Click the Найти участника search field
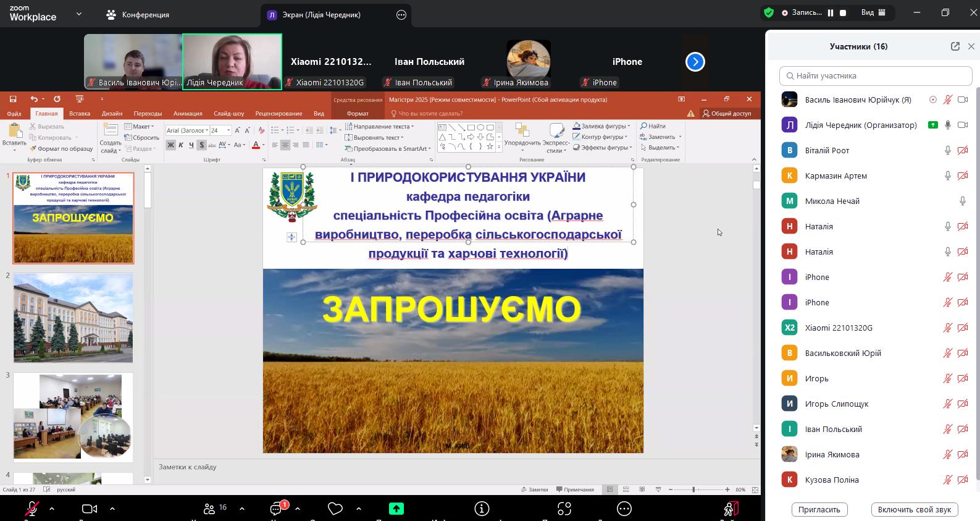980x521 pixels. pos(876,75)
